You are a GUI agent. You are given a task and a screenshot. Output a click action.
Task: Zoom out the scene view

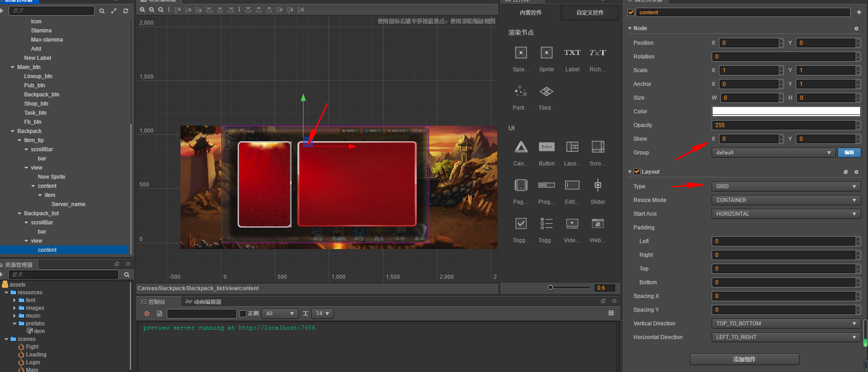pos(152,10)
